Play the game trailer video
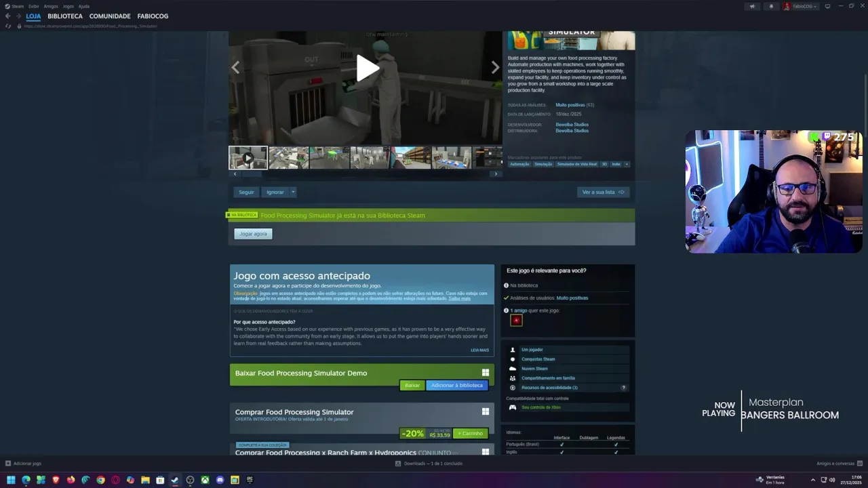 click(367, 68)
